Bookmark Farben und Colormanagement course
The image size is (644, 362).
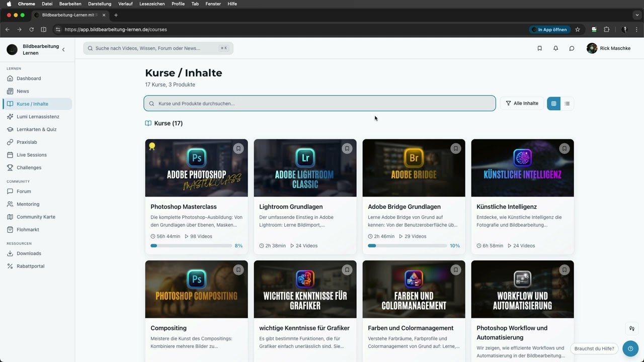[456, 269]
